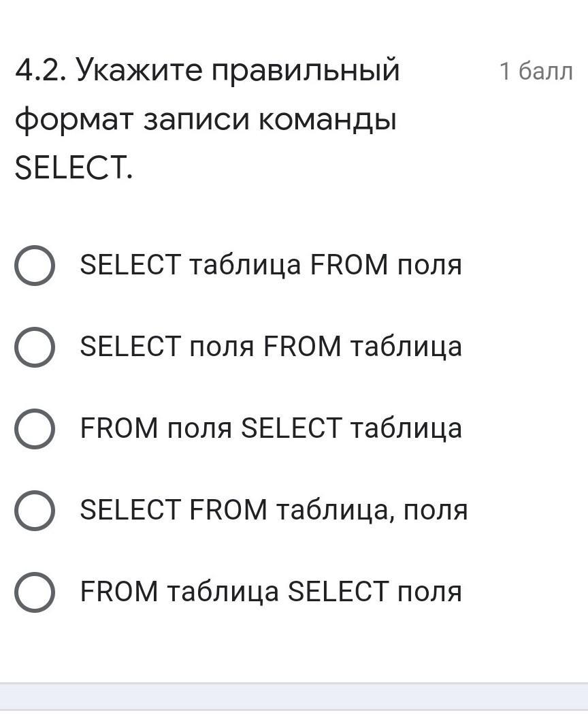This screenshot has width=588, height=717.
Task: Tick radio circle 'FROM таблица SELECT поля'
Action: pos(34,592)
